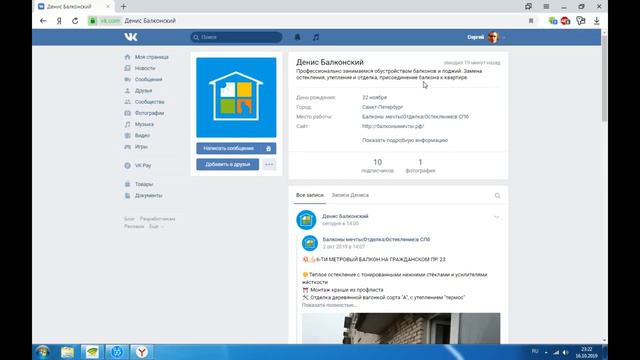Open user account dropdown near Сергей

[504, 38]
